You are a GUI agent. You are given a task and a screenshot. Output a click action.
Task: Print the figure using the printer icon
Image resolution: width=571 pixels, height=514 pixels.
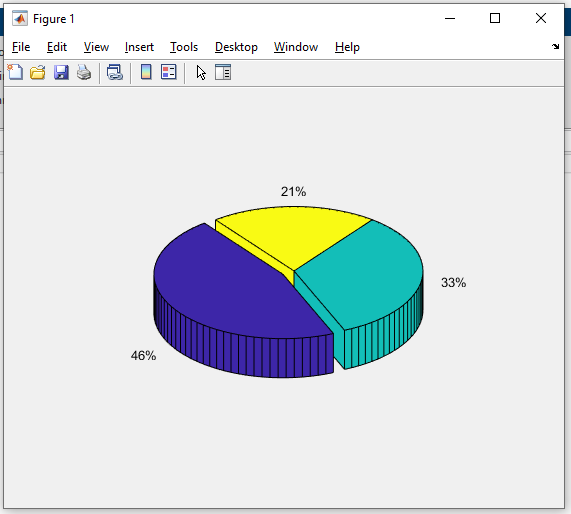84,72
